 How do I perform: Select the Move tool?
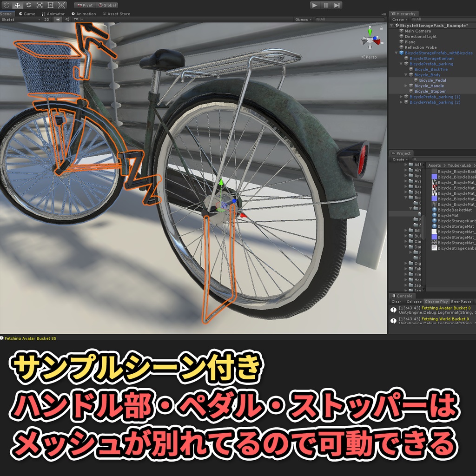[x=18, y=5]
